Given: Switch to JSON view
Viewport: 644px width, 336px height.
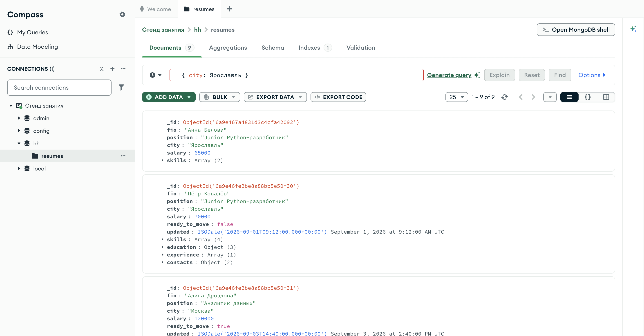Looking at the screenshot, I should 588,97.
